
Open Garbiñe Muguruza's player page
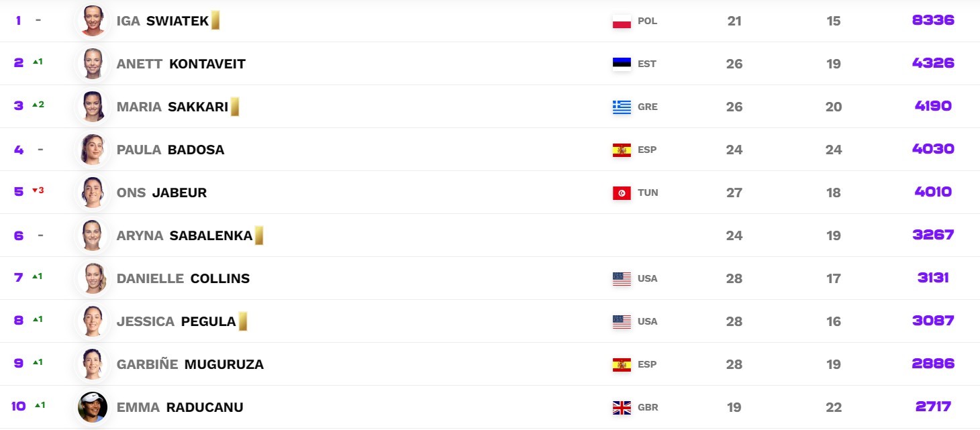coord(190,364)
